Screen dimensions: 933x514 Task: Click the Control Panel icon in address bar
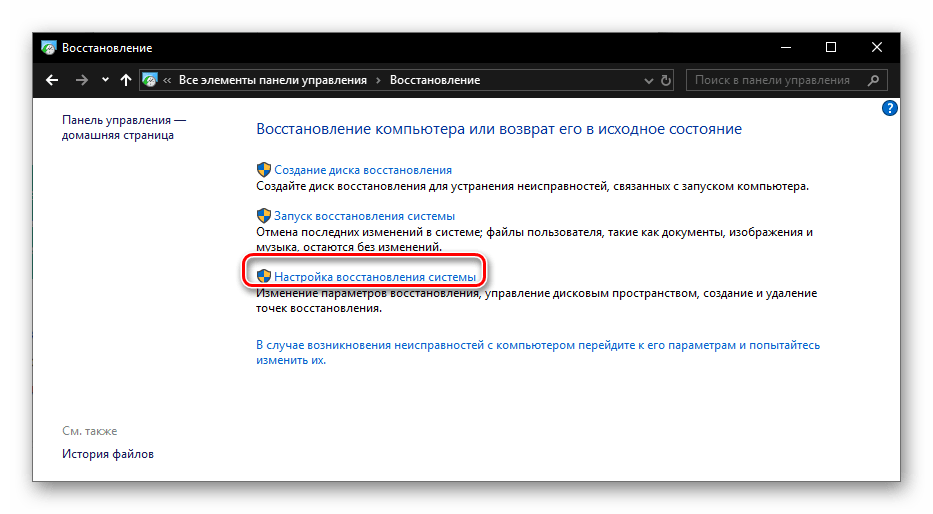150,80
